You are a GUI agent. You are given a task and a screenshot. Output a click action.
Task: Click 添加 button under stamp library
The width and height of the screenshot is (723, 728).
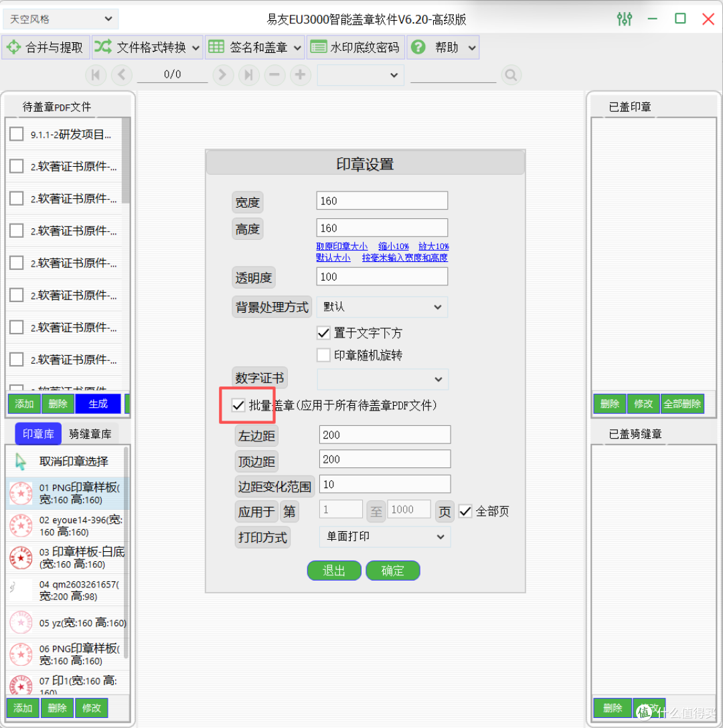tap(23, 707)
